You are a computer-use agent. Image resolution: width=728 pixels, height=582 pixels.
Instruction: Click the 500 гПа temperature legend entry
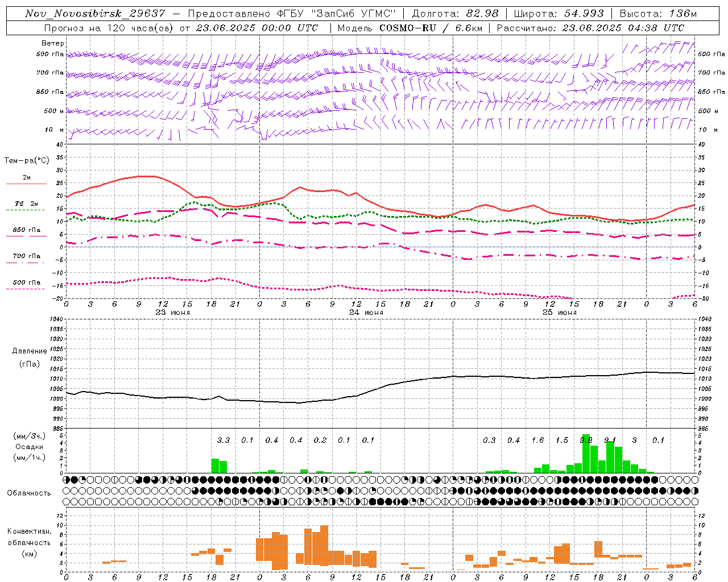(x=27, y=282)
